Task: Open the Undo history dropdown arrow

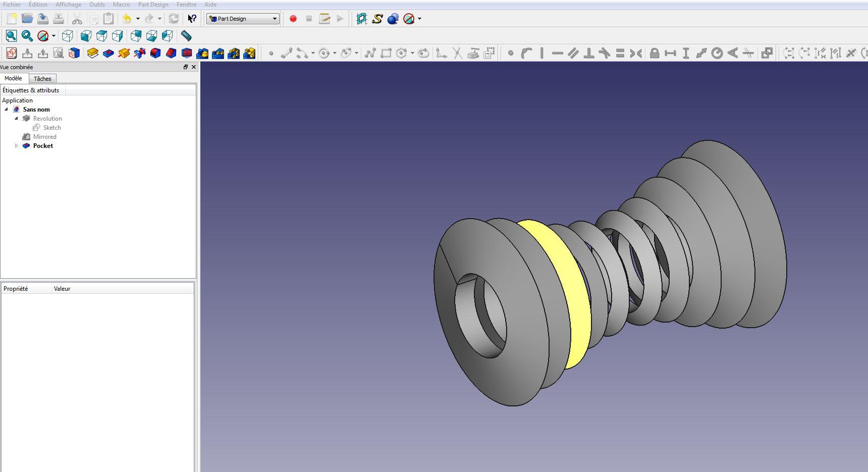Action: tap(138, 19)
